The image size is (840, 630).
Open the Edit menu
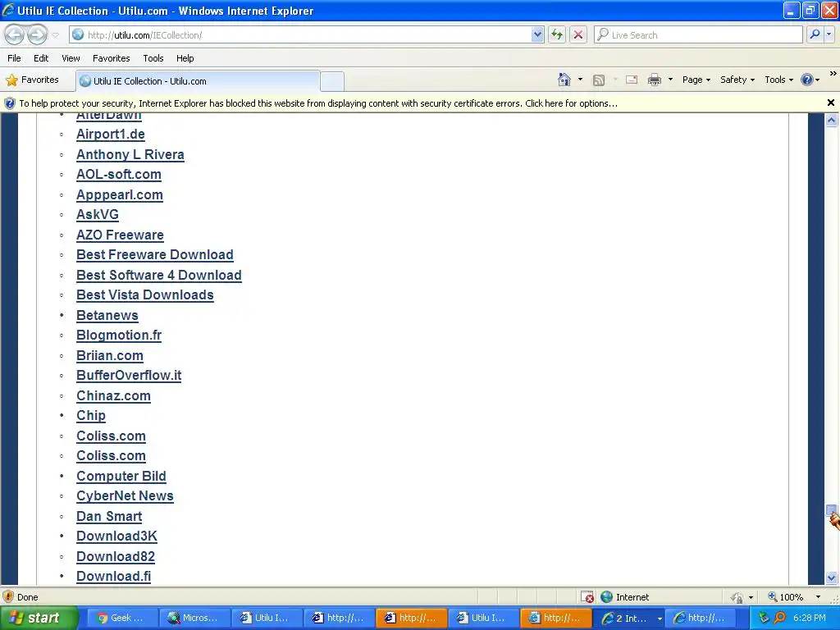(41, 58)
